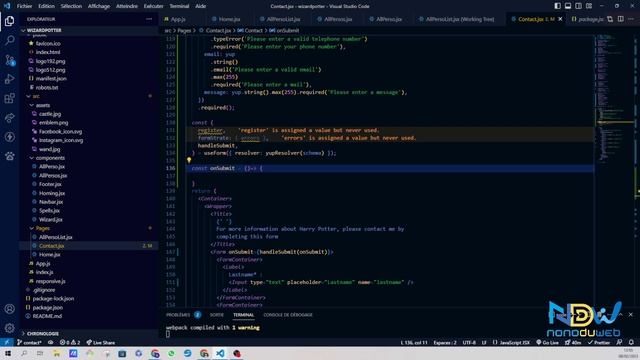Screen dimensions: 640x360
Task: Open the paw-shaped extension icon in activity bar
Action: 9,156
